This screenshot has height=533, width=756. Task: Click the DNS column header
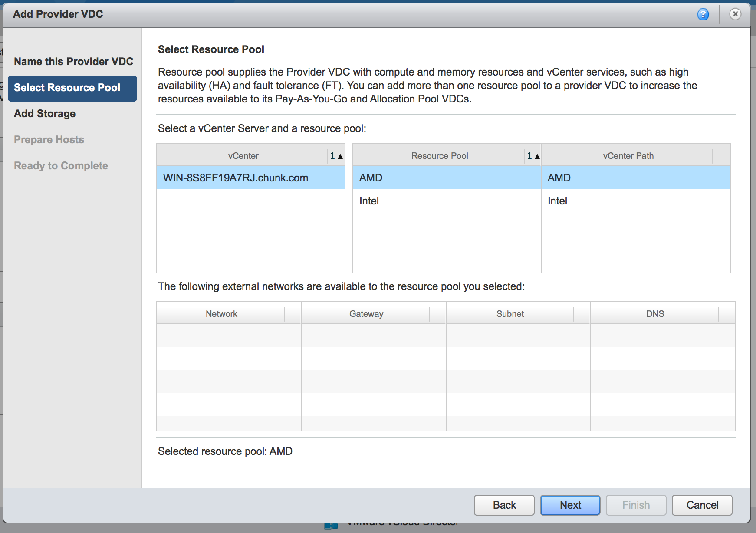point(654,314)
